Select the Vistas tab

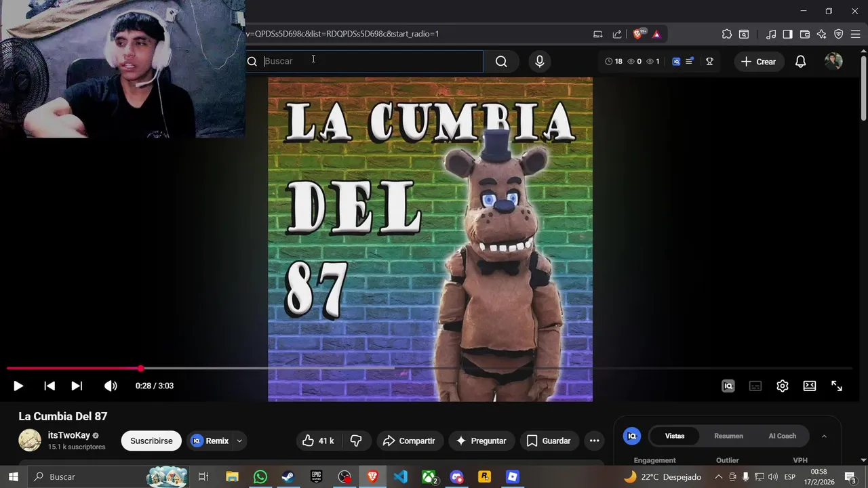point(675,436)
